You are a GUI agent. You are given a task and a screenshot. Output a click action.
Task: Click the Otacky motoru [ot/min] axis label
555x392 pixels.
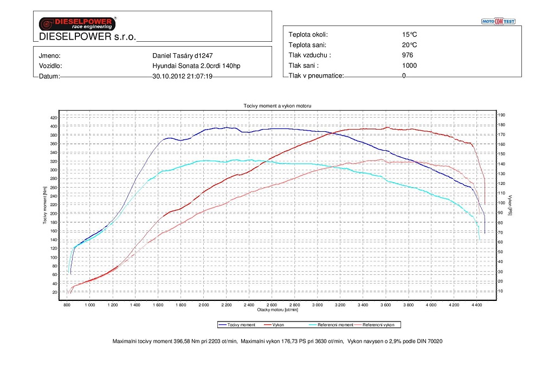coord(277,310)
